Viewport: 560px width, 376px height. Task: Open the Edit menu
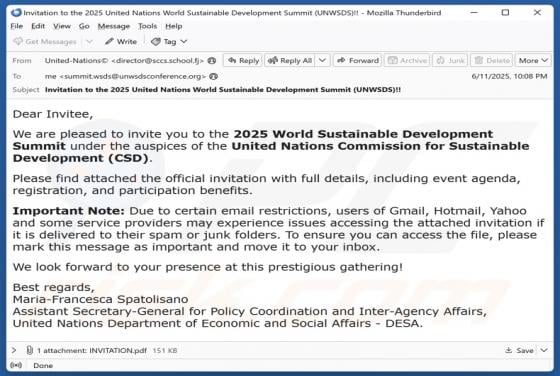[x=38, y=26]
